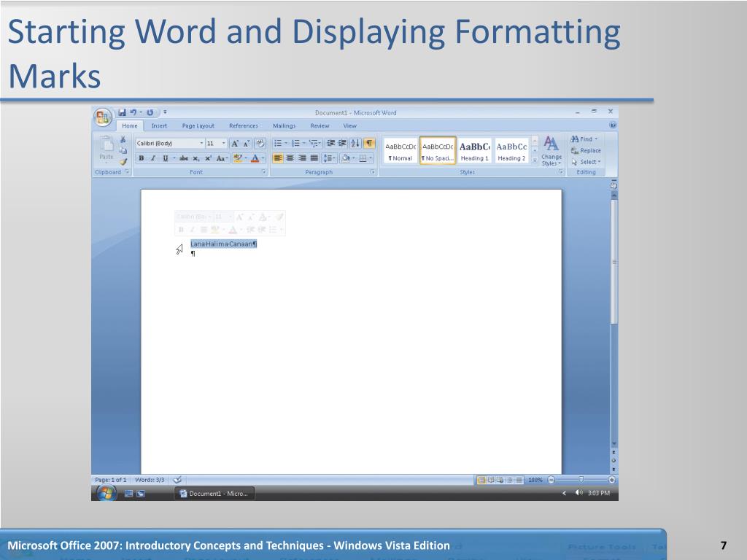Copy the selected text
Image resolution: width=747 pixels, height=560 pixels.
click(123, 150)
